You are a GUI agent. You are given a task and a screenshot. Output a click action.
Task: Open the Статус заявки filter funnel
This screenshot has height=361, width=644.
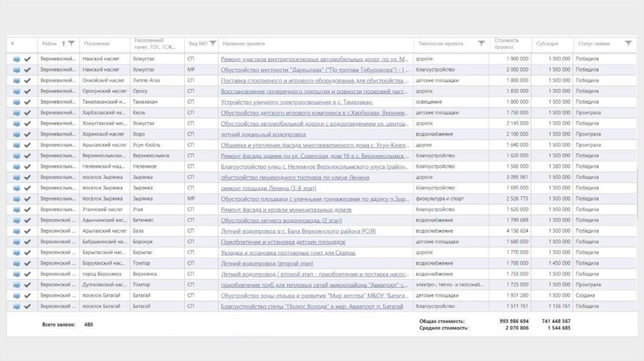[x=628, y=43]
